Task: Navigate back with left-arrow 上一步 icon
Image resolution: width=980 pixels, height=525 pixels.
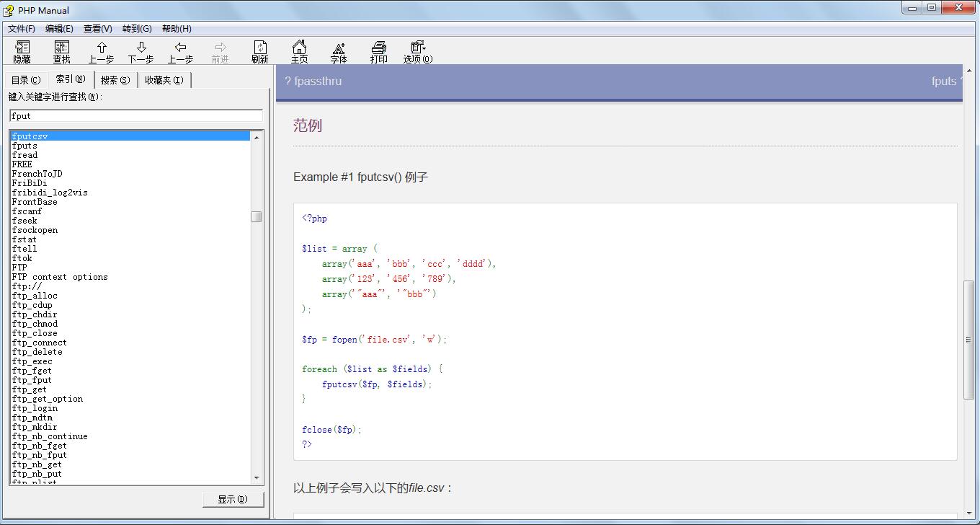Action: click(180, 52)
